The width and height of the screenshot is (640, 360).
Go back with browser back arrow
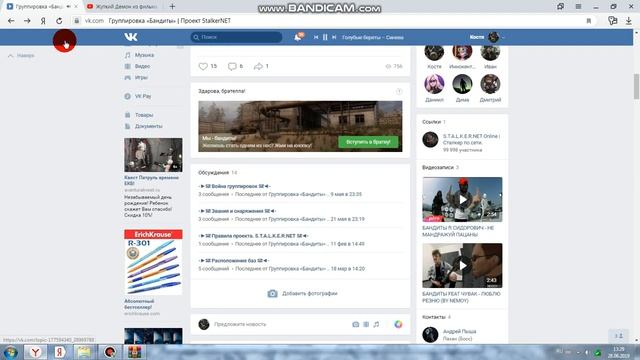[11, 21]
